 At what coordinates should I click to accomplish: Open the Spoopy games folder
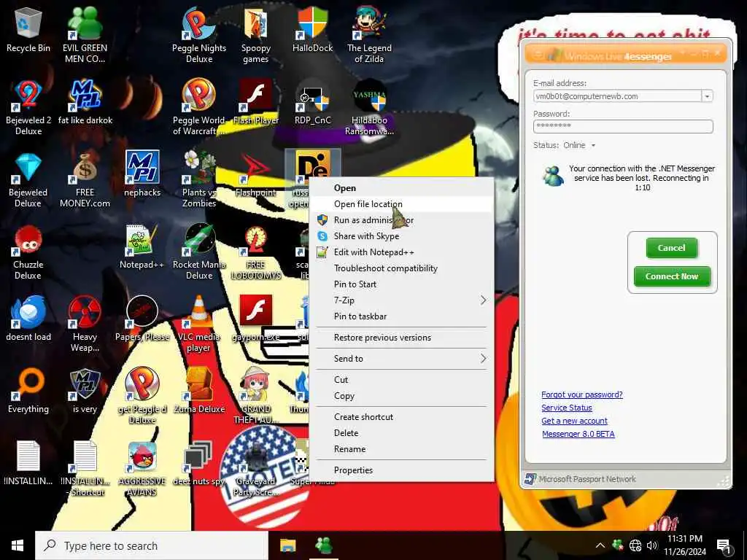point(256,34)
